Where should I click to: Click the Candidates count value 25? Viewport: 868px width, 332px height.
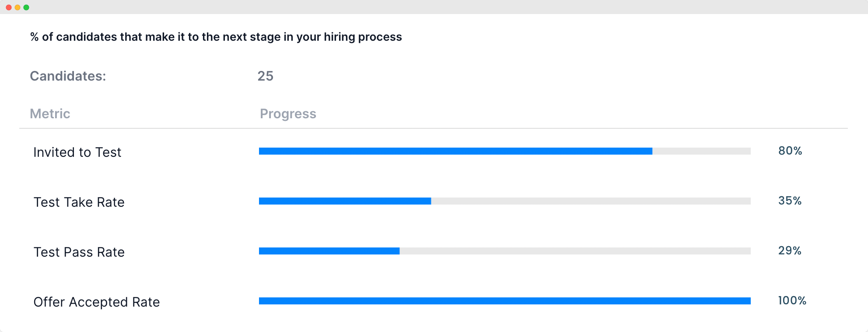tap(266, 76)
